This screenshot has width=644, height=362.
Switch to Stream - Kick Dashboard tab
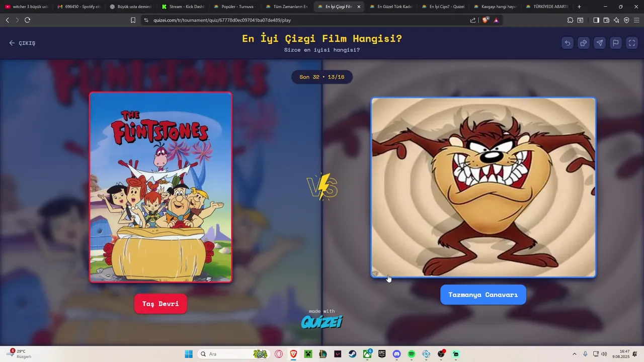[183, 7]
